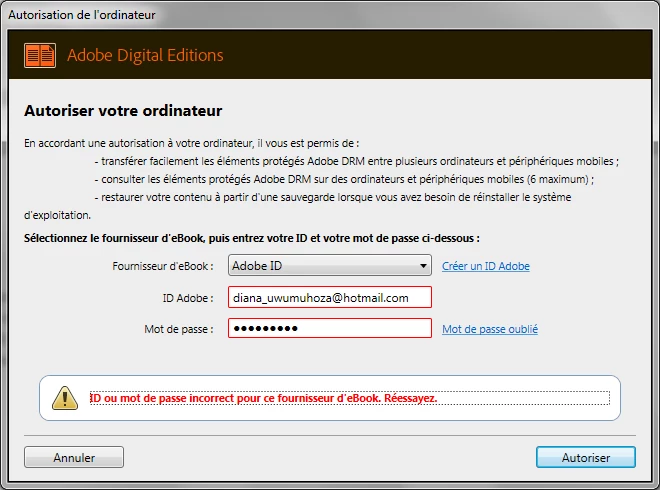The width and height of the screenshot is (660, 490).
Task: Click the yellow warning triangle icon
Action: pyautogui.click(x=65, y=398)
